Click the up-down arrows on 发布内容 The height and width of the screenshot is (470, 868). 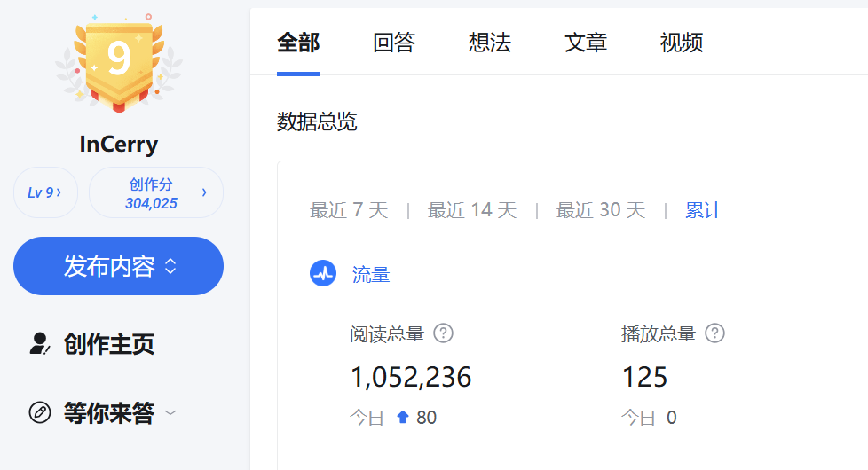(x=170, y=266)
